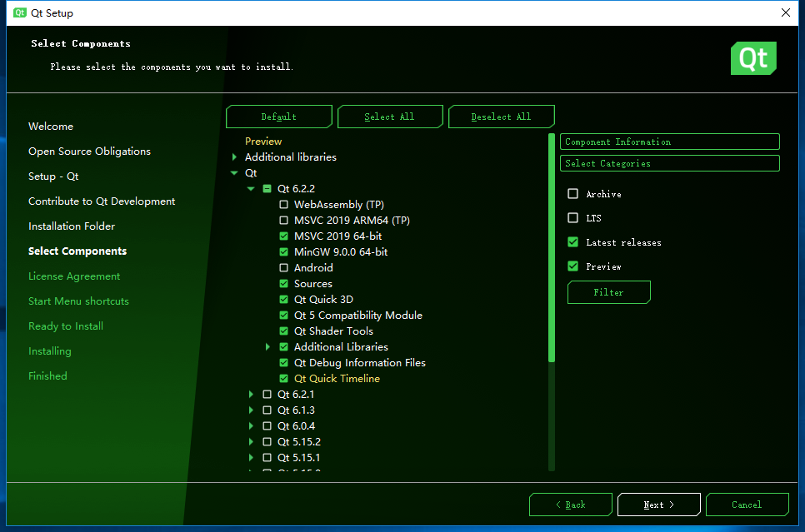Uncheck the Sources checkbox
The width and height of the screenshot is (805, 532).
point(283,284)
